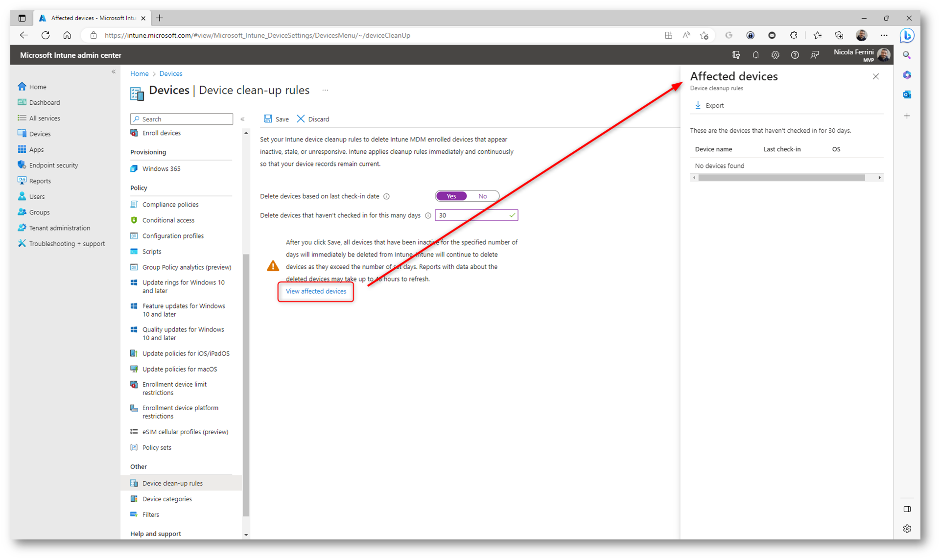Open Endpoint security in left navigation
The image size is (941, 560).
(53, 165)
